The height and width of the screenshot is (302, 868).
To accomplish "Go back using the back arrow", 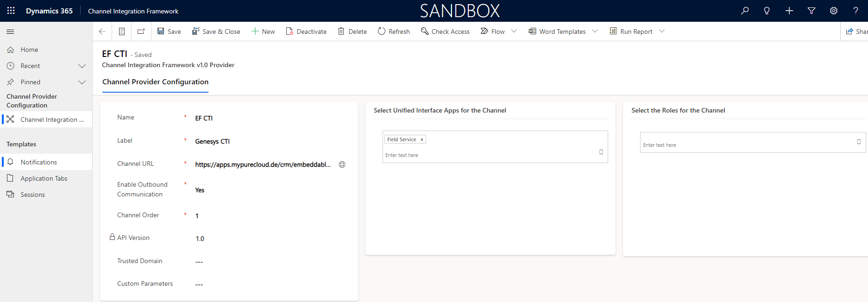I will point(102,31).
